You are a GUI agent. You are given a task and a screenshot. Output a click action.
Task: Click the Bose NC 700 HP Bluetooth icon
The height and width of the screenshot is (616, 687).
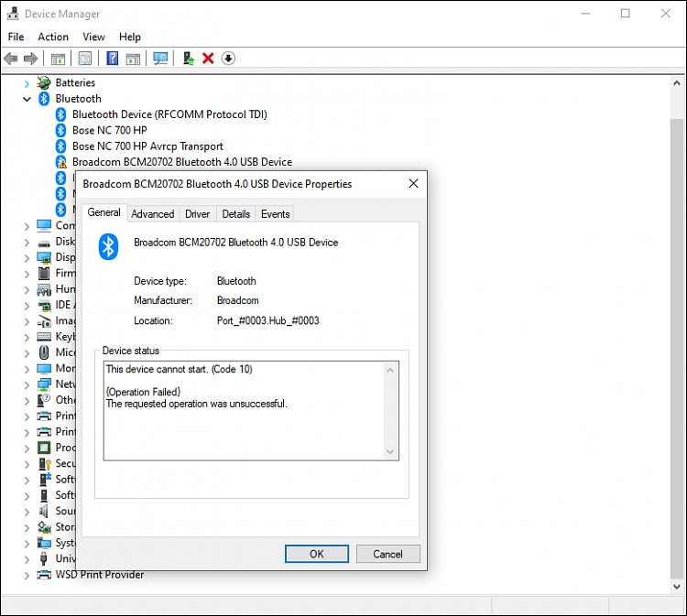[x=60, y=131]
